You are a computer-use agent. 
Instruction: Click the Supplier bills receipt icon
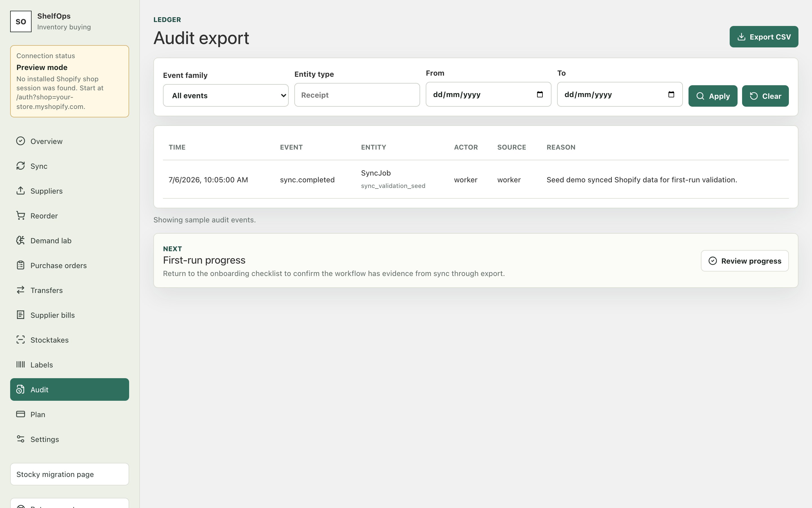21,315
